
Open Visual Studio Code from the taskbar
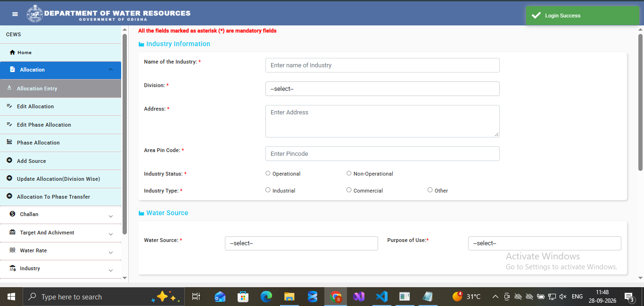(x=381, y=297)
